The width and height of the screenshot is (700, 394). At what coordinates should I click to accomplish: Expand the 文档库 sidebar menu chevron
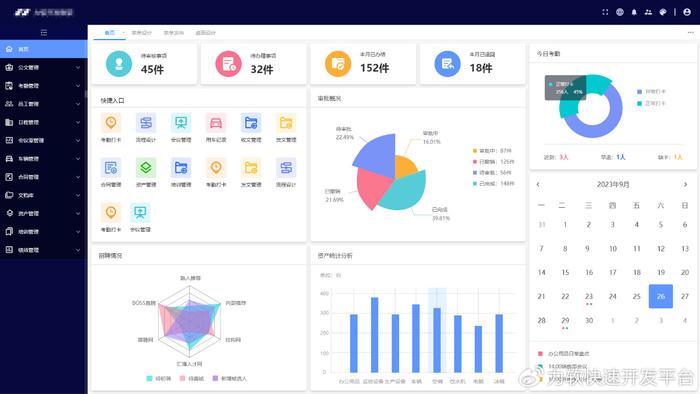click(x=78, y=195)
